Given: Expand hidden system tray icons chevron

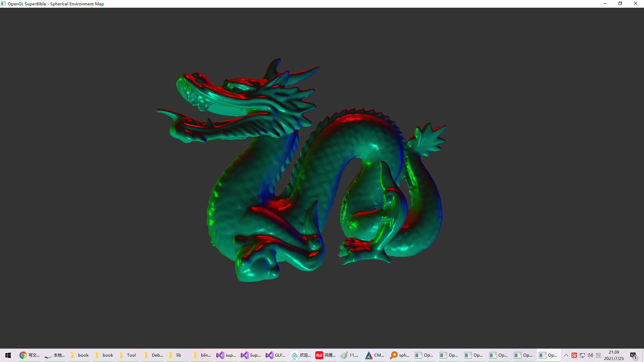Looking at the screenshot, I should pos(566,355).
